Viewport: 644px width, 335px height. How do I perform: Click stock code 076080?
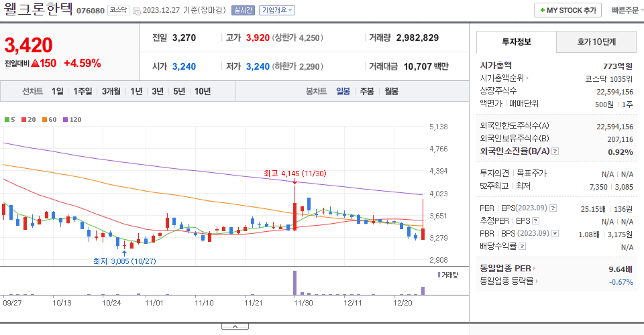pos(91,11)
